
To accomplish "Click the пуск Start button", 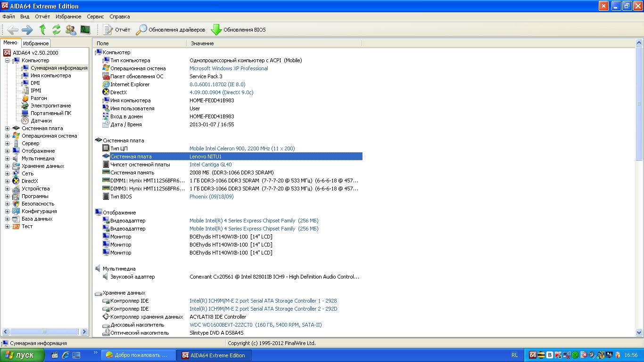I will [x=22, y=355].
